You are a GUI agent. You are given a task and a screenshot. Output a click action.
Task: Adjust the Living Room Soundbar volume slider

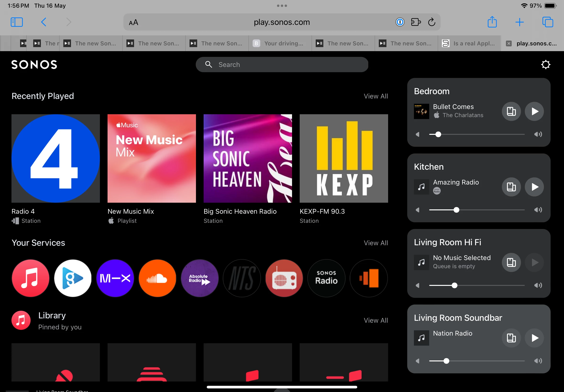pos(477,361)
